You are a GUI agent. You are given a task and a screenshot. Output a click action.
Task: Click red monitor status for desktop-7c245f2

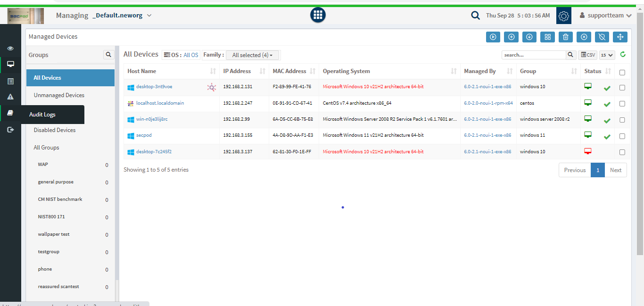588,151
